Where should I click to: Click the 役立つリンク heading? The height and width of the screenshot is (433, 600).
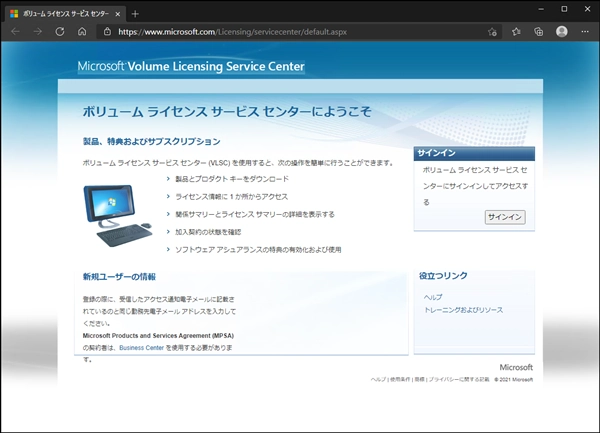tap(443, 275)
